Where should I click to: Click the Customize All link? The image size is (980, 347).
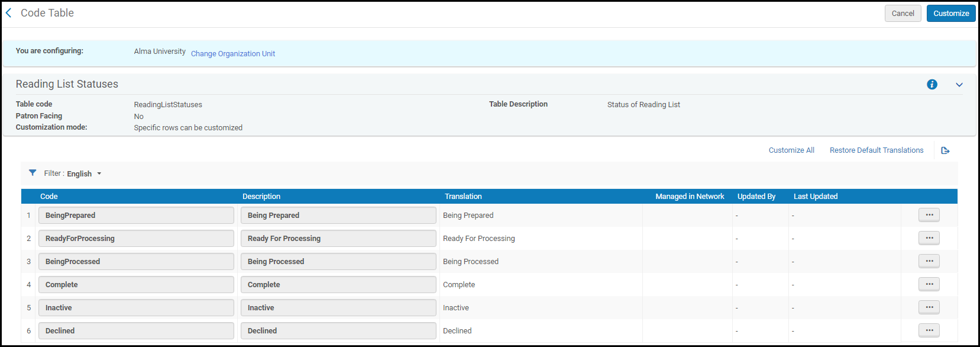[x=791, y=150]
